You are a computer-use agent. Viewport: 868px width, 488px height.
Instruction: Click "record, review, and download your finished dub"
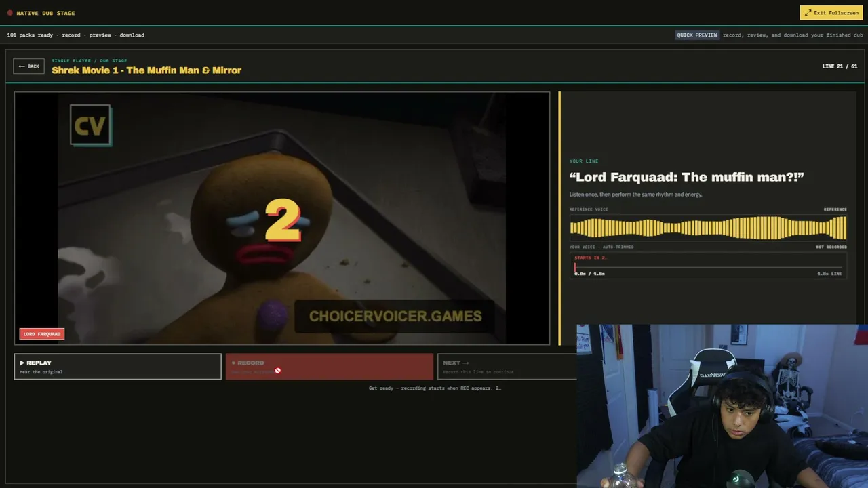793,35
